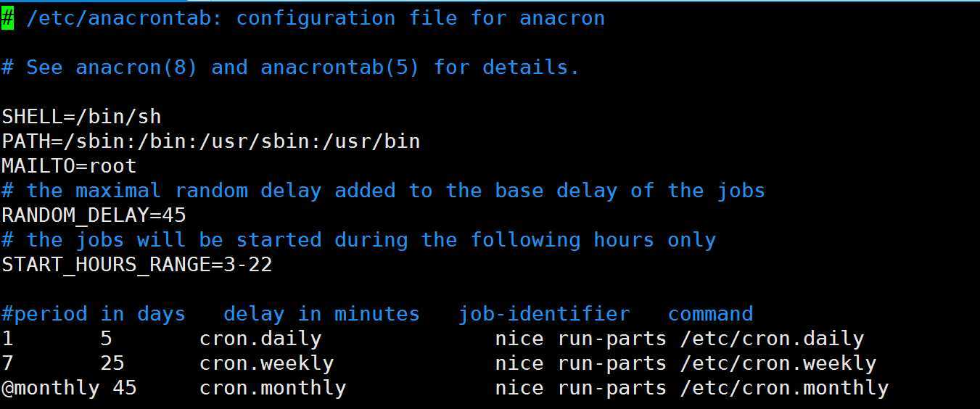Click the word 'maximal' in comment
Viewport: 980px width, 409px height.
pyautogui.click(x=118, y=191)
